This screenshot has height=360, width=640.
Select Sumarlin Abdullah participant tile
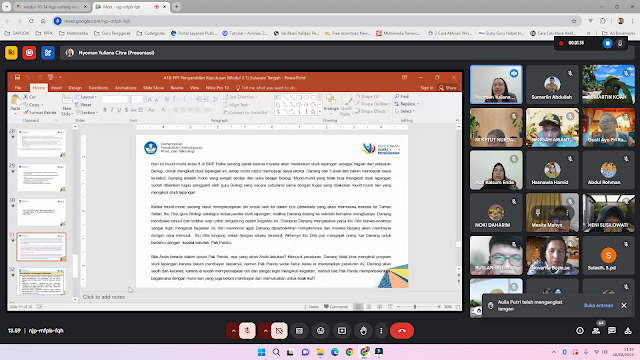coord(552,84)
